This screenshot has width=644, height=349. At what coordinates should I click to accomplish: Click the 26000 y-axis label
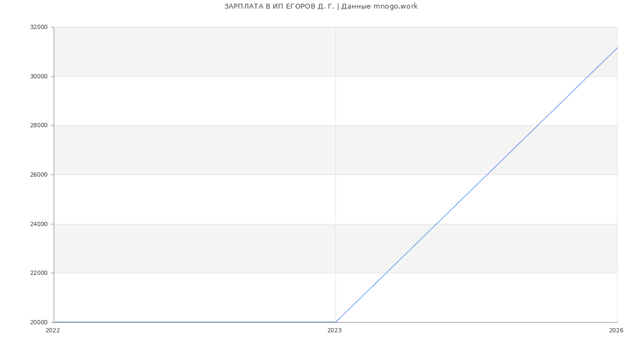coord(39,175)
